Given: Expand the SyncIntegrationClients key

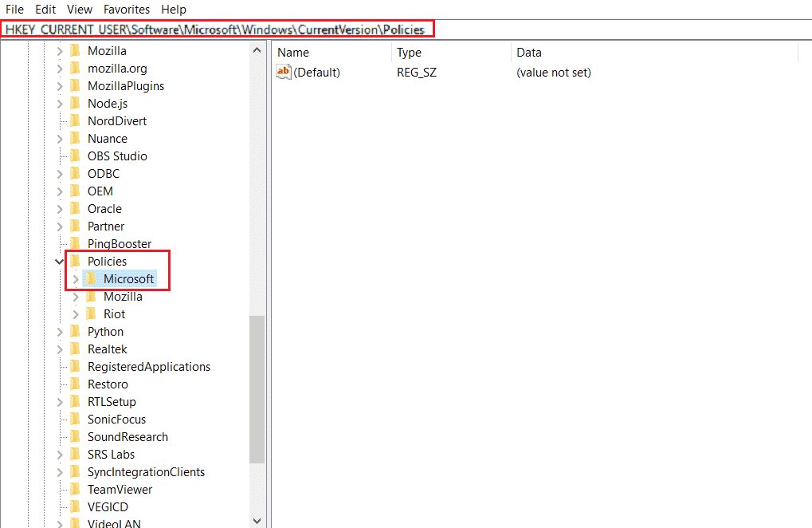Looking at the screenshot, I should (x=60, y=472).
